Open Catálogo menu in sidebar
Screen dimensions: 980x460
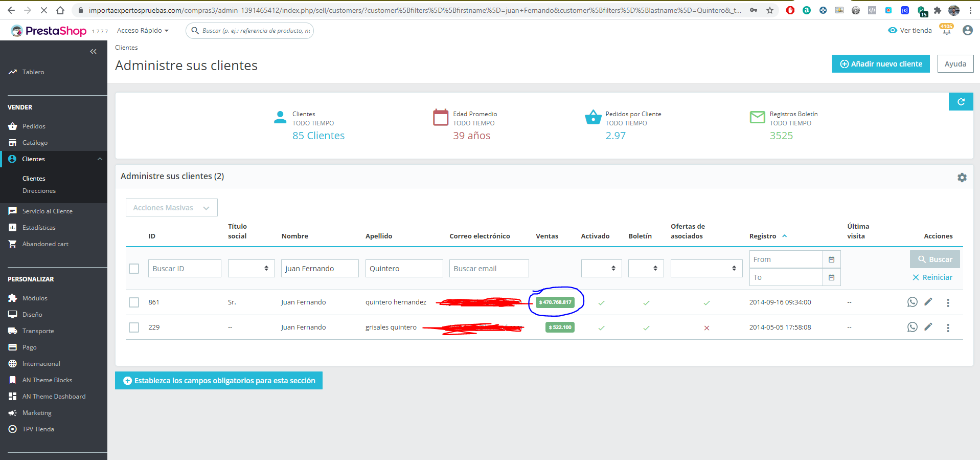point(35,143)
